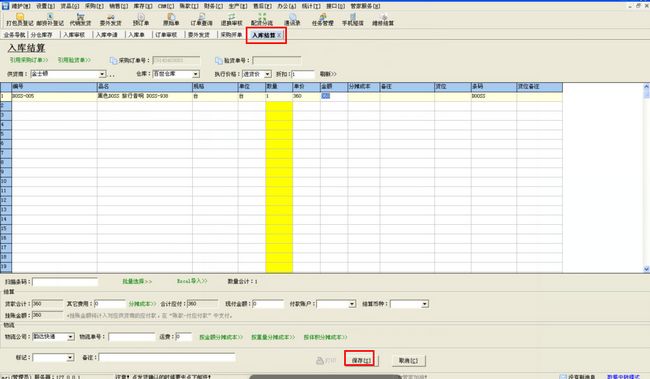Click the 保存 button

(361, 360)
